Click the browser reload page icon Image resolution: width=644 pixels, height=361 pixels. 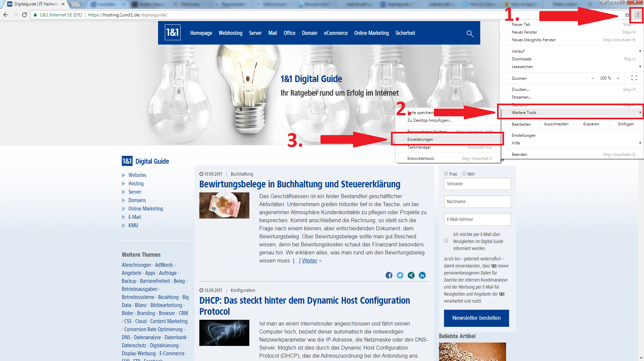tap(24, 15)
